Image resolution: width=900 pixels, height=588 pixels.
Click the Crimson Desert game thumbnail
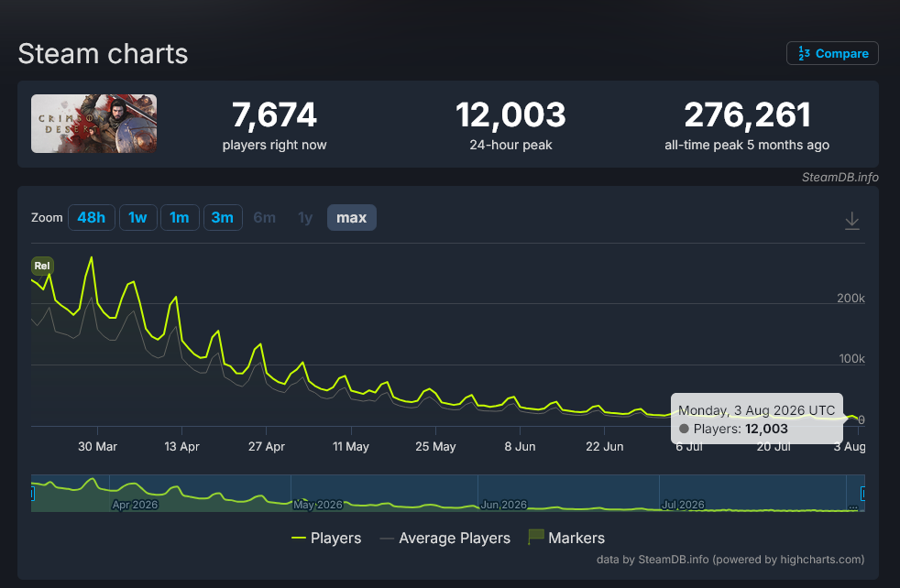coord(93,124)
